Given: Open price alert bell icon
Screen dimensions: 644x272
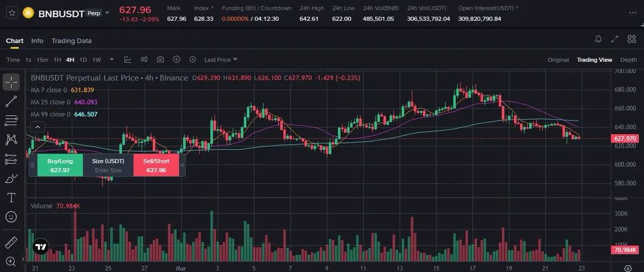Looking at the screenshot, I should pos(598,39).
